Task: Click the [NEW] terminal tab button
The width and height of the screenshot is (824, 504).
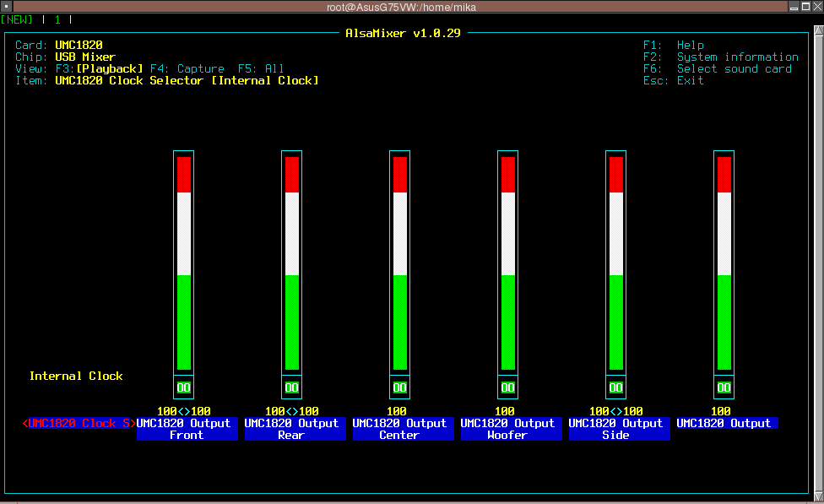Action: point(17,19)
